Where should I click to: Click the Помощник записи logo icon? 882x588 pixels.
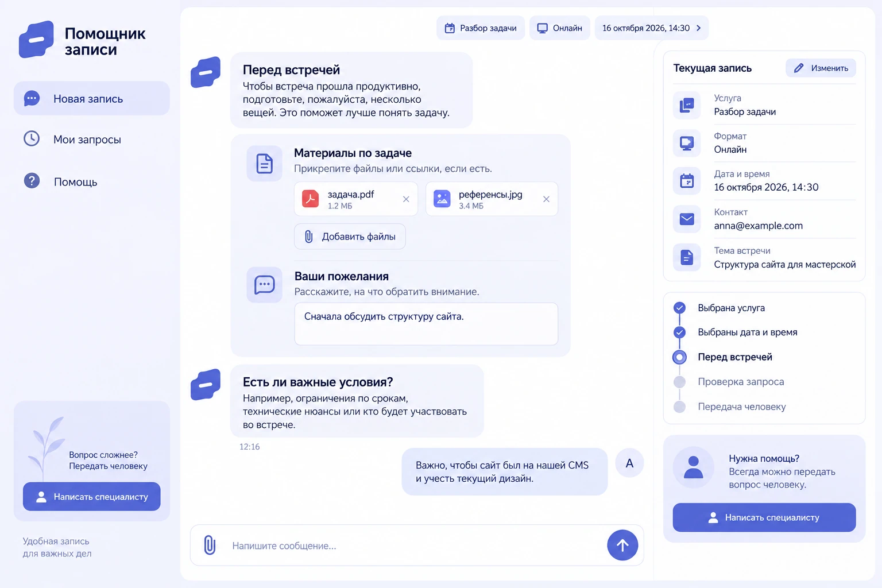click(x=36, y=40)
